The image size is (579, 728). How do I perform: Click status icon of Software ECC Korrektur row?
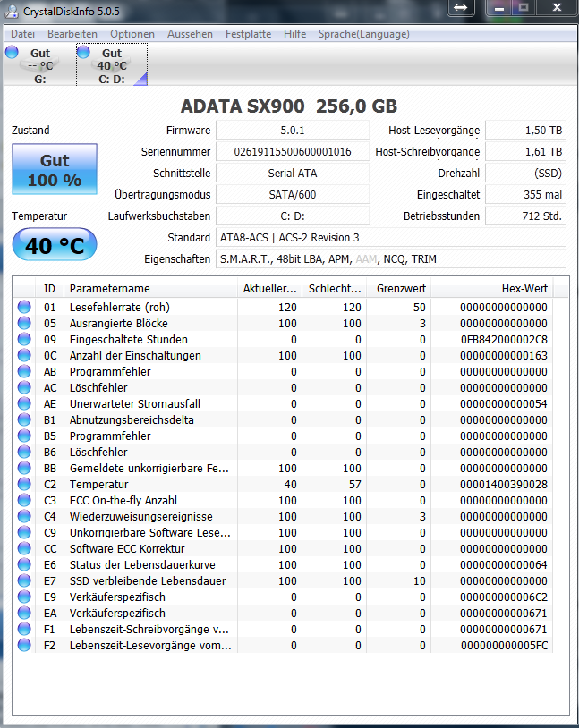[x=24, y=548]
